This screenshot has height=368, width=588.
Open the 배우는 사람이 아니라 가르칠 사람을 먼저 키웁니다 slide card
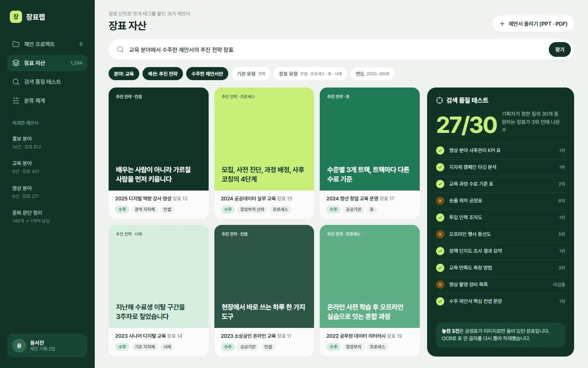[x=158, y=153]
